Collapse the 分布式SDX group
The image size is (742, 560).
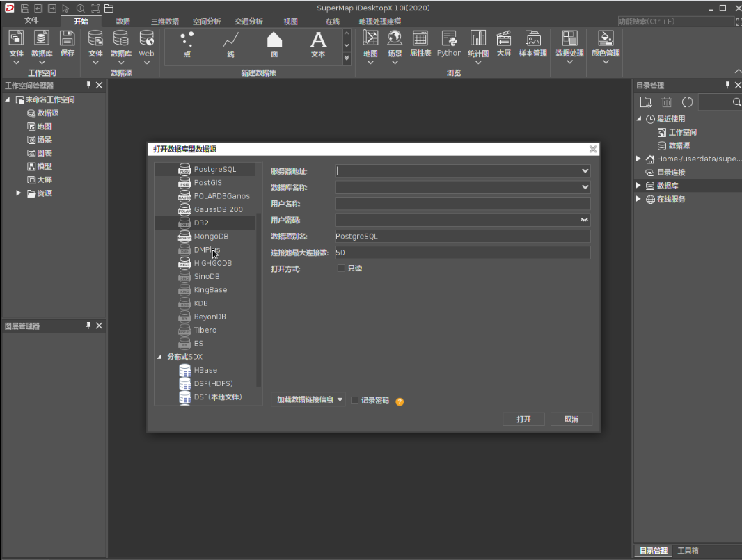159,357
